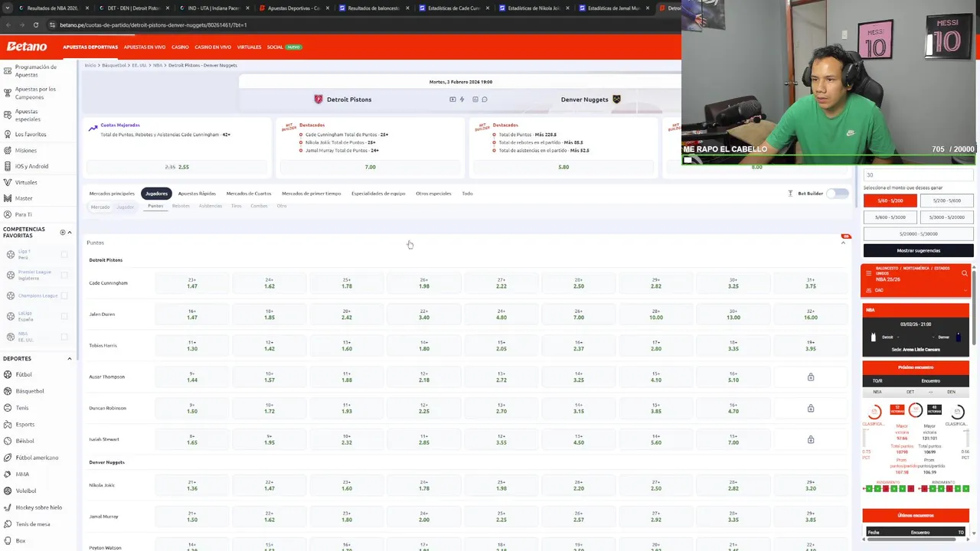Select Fútbol americano sport icon
Screen dimensions: 980x551
coord(8,458)
